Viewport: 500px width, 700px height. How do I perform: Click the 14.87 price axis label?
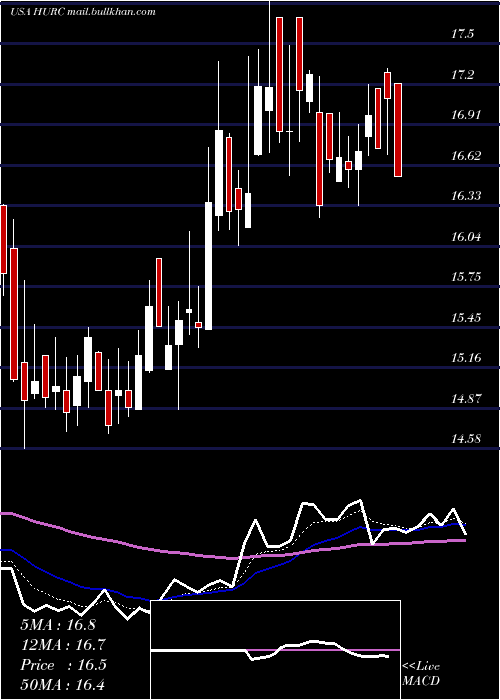tap(466, 398)
